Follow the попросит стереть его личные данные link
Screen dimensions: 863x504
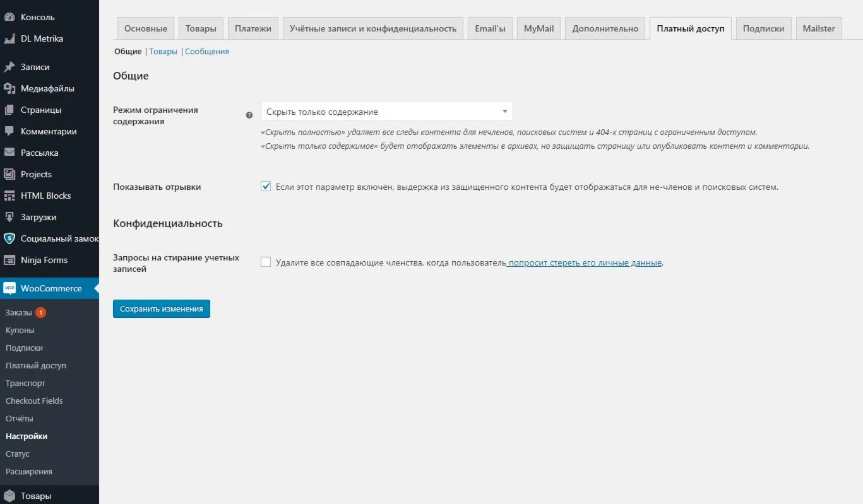(585, 262)
